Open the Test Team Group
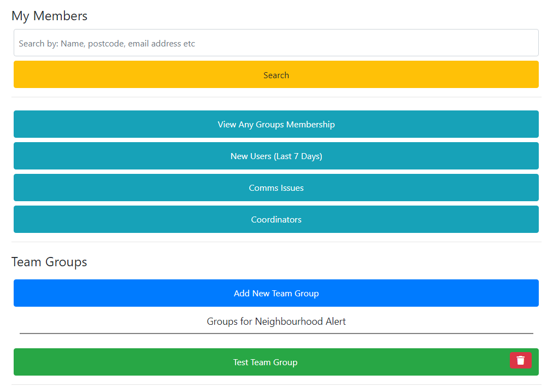Screen dimensions: 553x392 tap(265, 362)
